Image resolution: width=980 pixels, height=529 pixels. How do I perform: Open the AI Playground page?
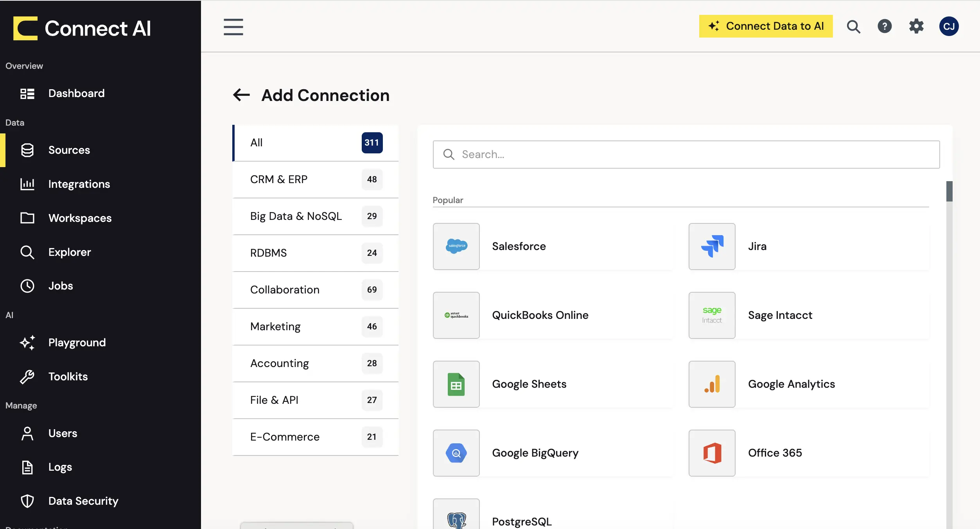(x=101, y=342)
